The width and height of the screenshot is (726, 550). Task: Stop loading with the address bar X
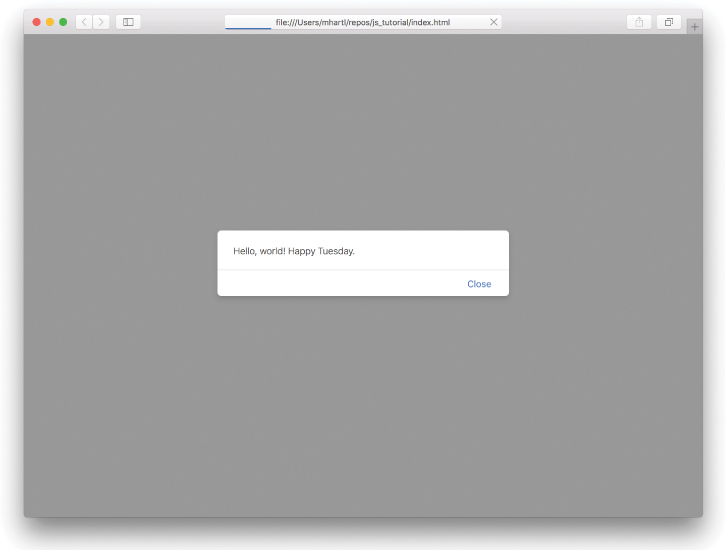(493, 22)
